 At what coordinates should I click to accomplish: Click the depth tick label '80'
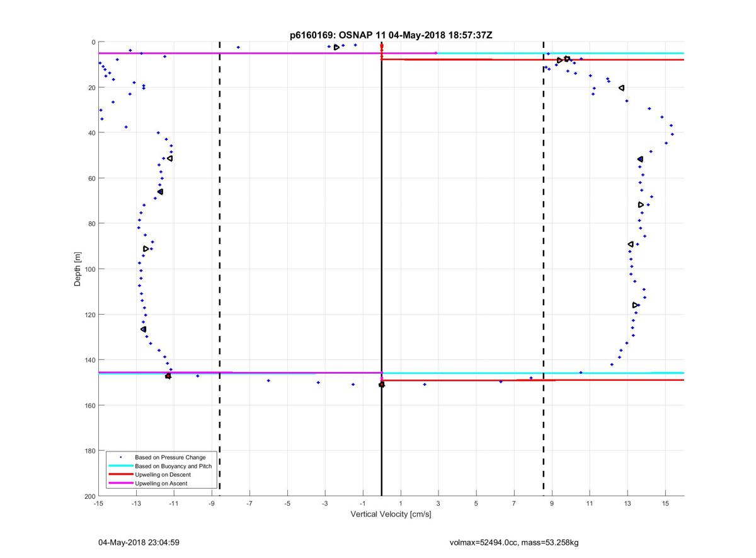click(91, 224)
